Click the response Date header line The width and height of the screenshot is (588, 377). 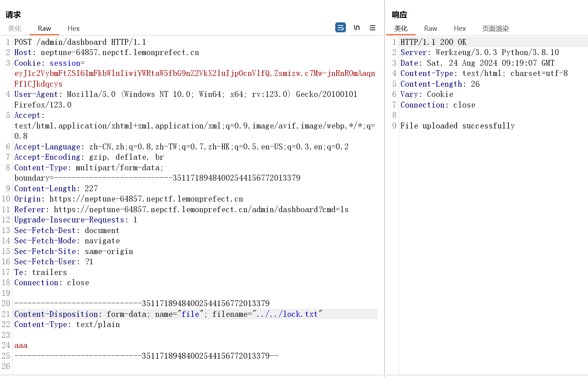(477, 63)
